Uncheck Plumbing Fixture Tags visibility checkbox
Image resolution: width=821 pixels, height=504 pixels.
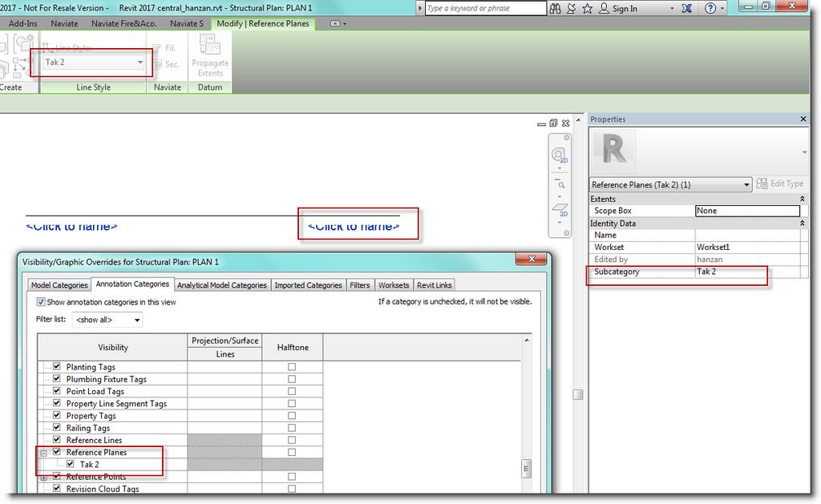[x=57, y=378]
